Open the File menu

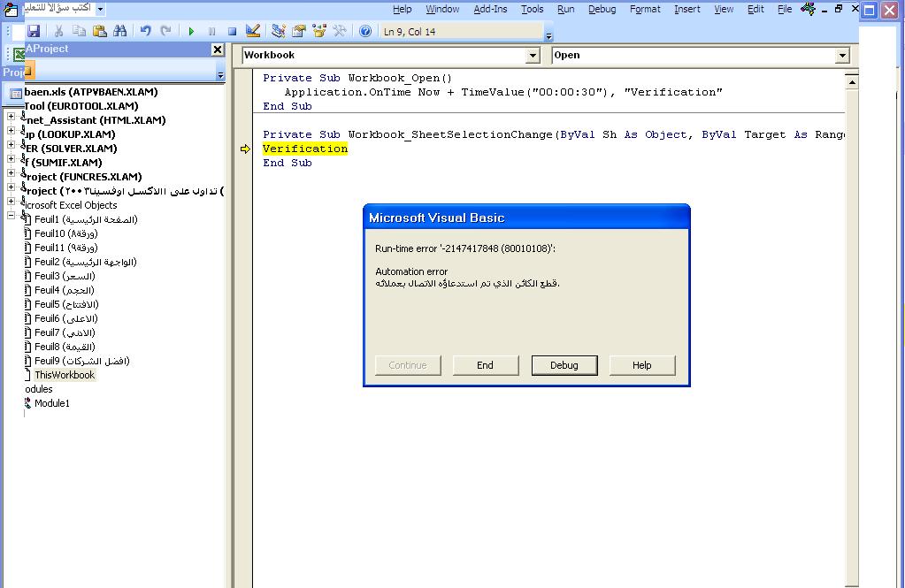point(785,9)
